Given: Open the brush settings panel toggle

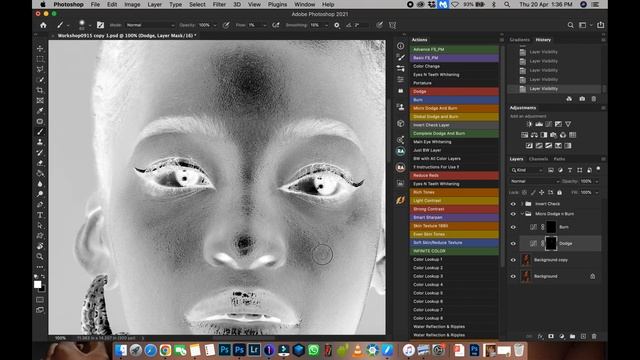Looking at the screenshot, I should click(x=100, y=25).
